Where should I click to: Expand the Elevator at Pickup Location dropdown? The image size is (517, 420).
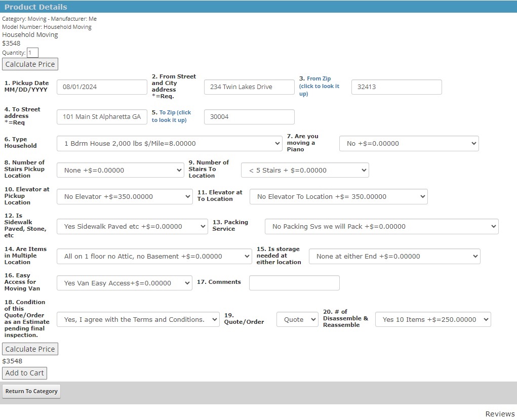coord(124,197)
